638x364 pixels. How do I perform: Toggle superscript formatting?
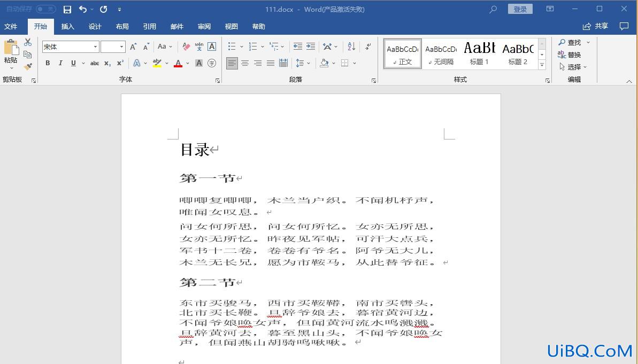[x=120, y=63]
